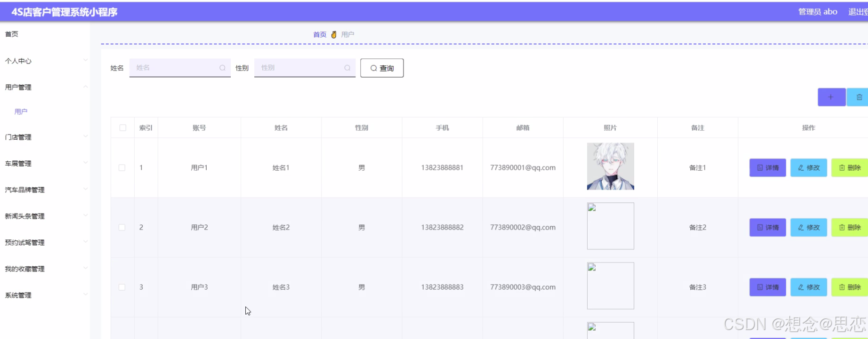Expand the 车展管理 menu chevron
Viewport: 868px width, 339px height.
(85, 163)
